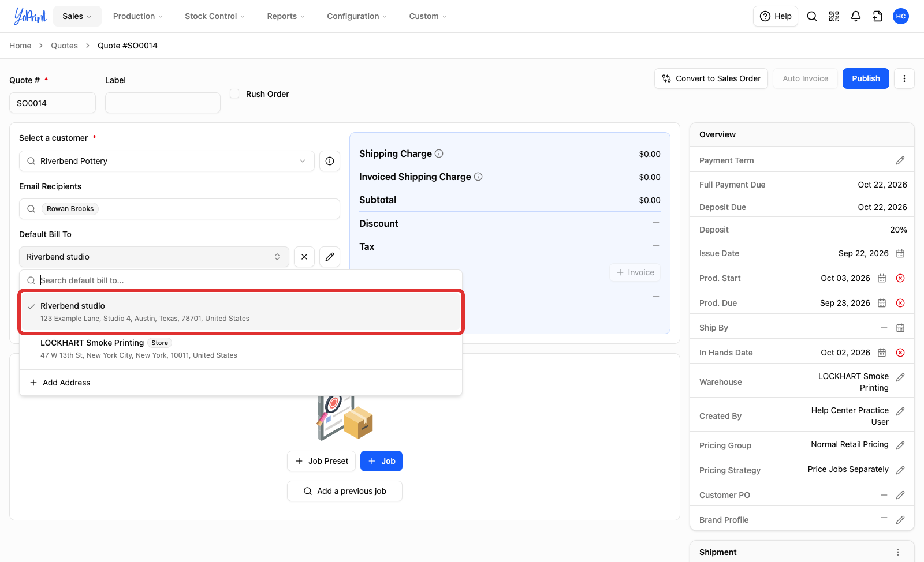Open the Stock Control menu
The height and width of the screenshot is (562, 924).
coord(215,16)
